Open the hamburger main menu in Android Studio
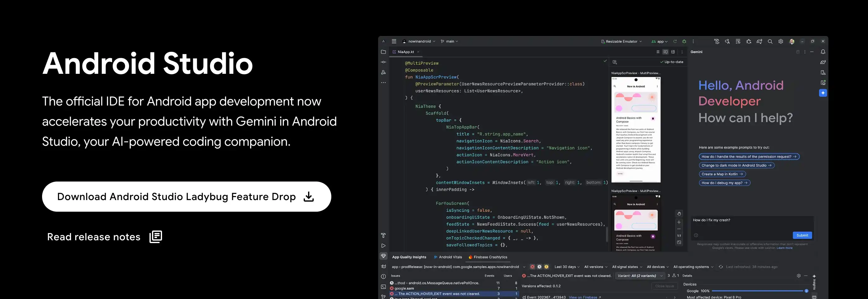This screenshot has height=299, width=868. (394, 41)
